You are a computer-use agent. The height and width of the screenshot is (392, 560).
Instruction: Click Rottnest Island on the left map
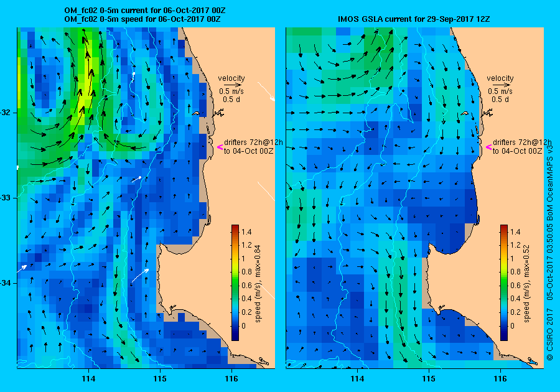196,113
